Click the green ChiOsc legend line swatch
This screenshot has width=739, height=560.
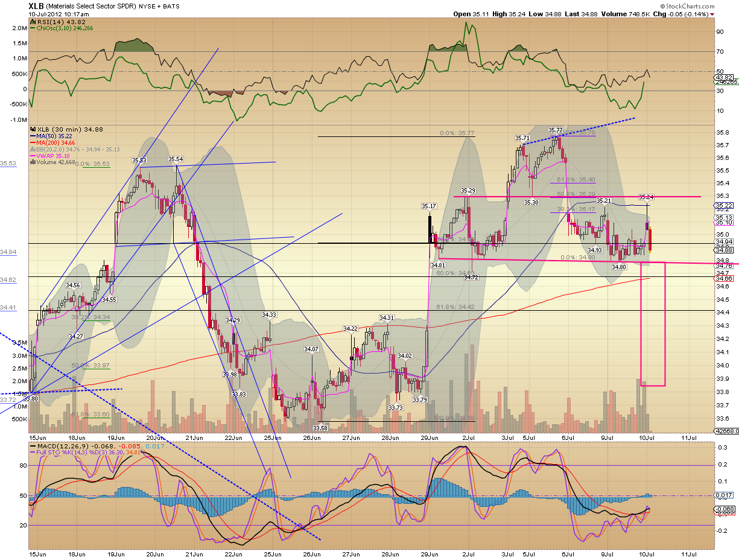click(33, 27)
